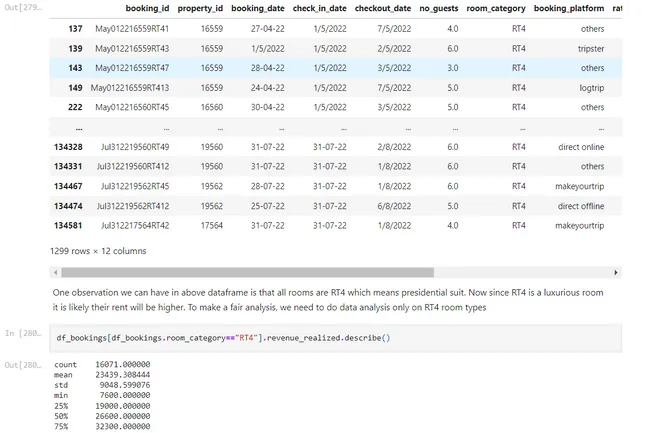The height and width of the screenshot is (433, 650).
Task: Click booking id Jul312219560RT412
Action: tap(133, 167)
